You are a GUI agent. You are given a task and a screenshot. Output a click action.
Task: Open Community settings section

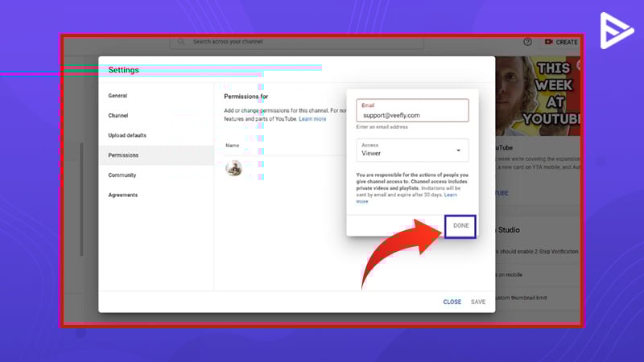coord(122,175)
